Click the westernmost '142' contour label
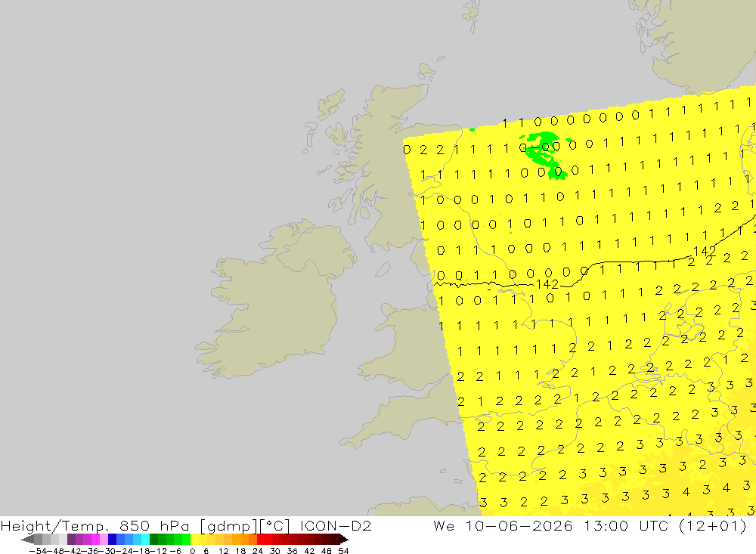 (x=547, y=284)
